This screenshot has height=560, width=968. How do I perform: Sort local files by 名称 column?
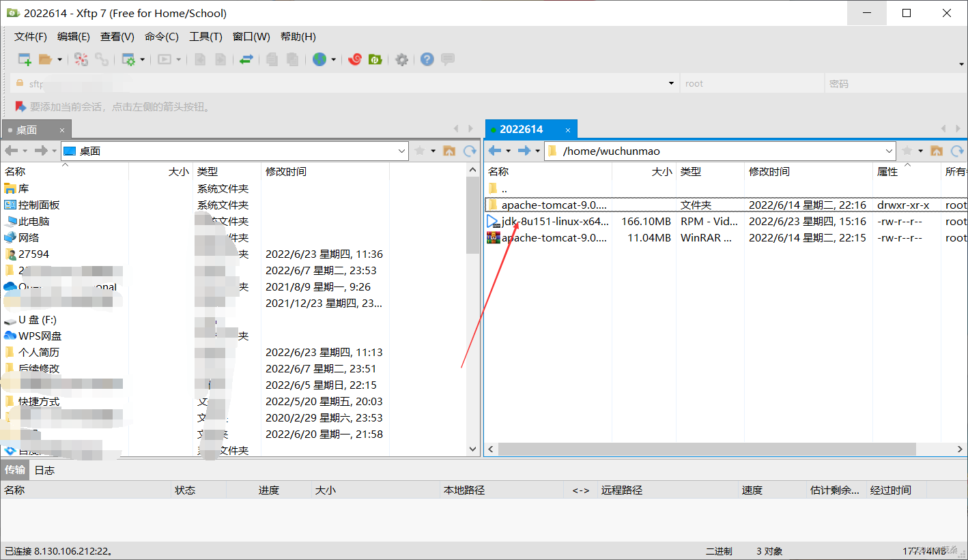[x=65, y=171]
